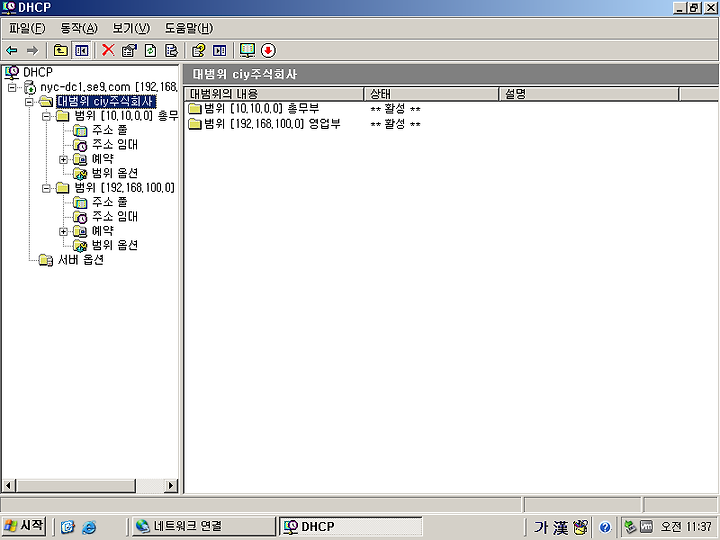
Task: Click language bar help icon
Action: [x=605, y=527]
